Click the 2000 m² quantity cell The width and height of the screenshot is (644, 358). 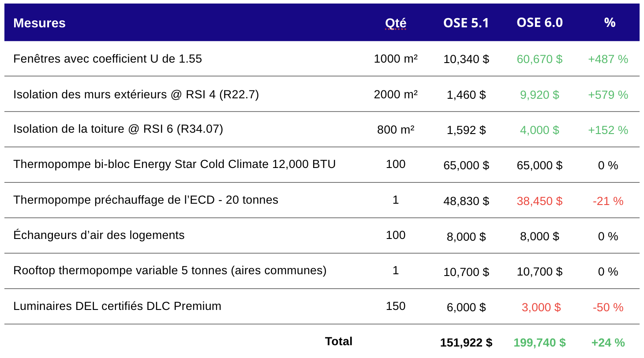point(395,94)
